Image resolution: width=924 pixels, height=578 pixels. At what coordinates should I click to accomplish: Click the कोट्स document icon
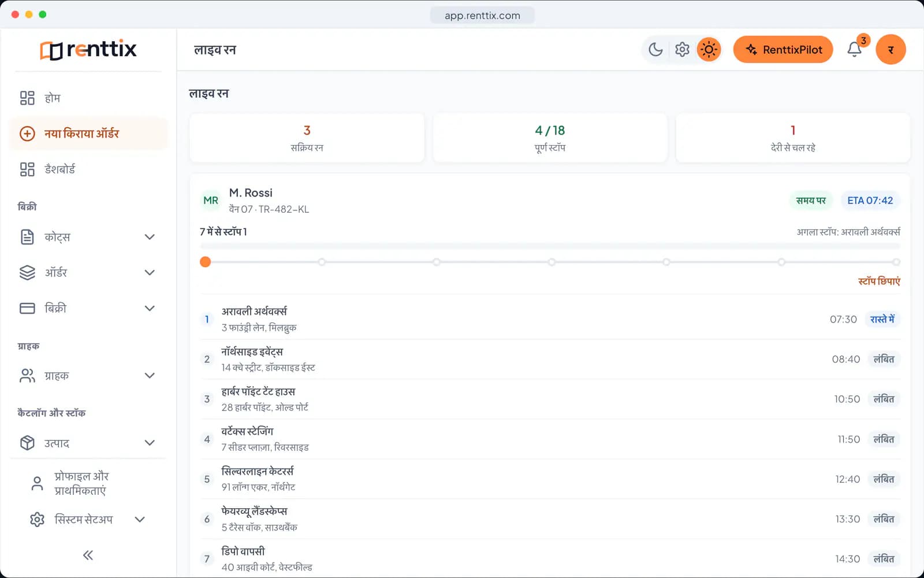[27, 237]
